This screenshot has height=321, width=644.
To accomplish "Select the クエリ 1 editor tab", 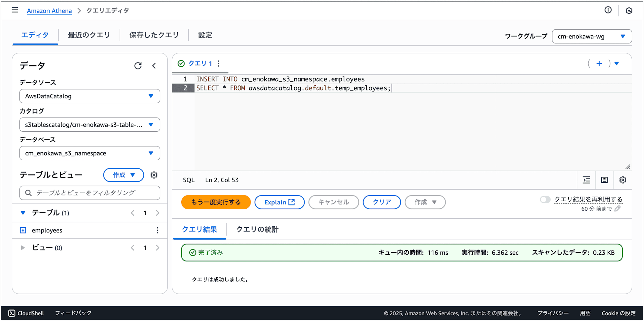I will (x=200, y=63).
